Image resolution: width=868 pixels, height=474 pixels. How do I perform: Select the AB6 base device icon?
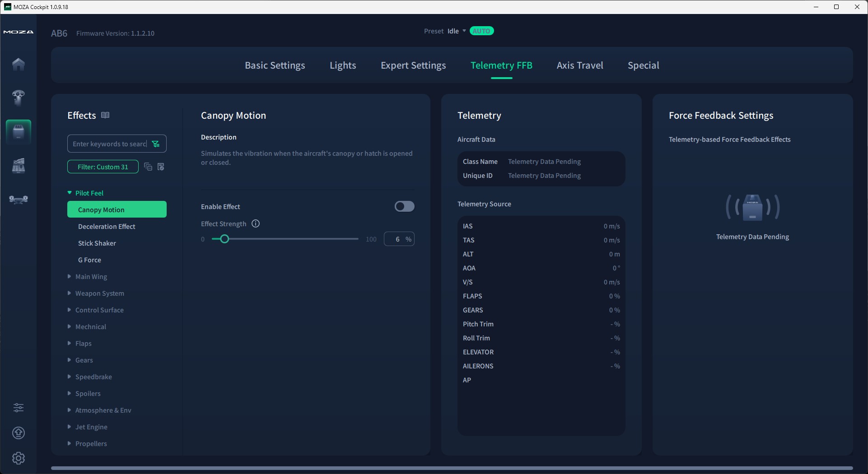tap(19, 132)
